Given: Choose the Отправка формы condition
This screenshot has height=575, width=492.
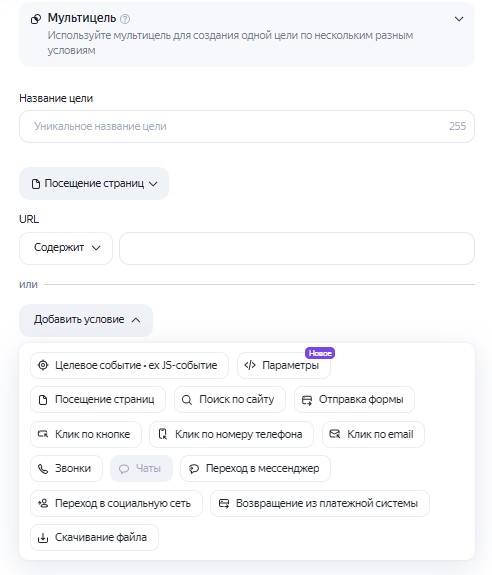Looking at the screenshot, I should pos(355,399).
